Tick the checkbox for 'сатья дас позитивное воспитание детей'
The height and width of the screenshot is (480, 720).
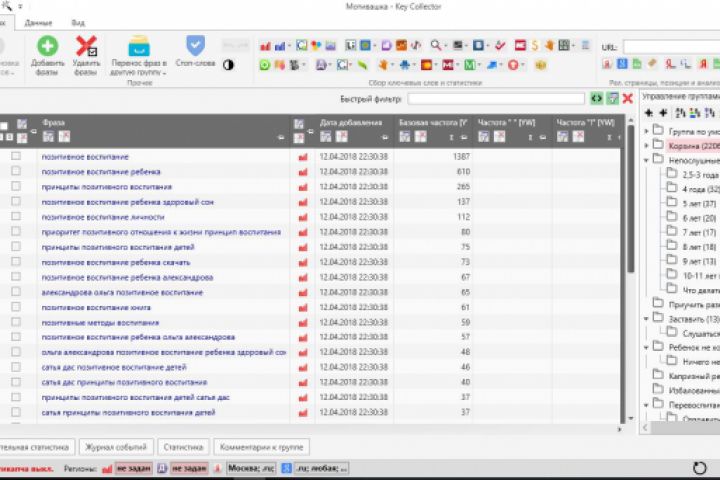pyautogui.click(x=16, y=367)
